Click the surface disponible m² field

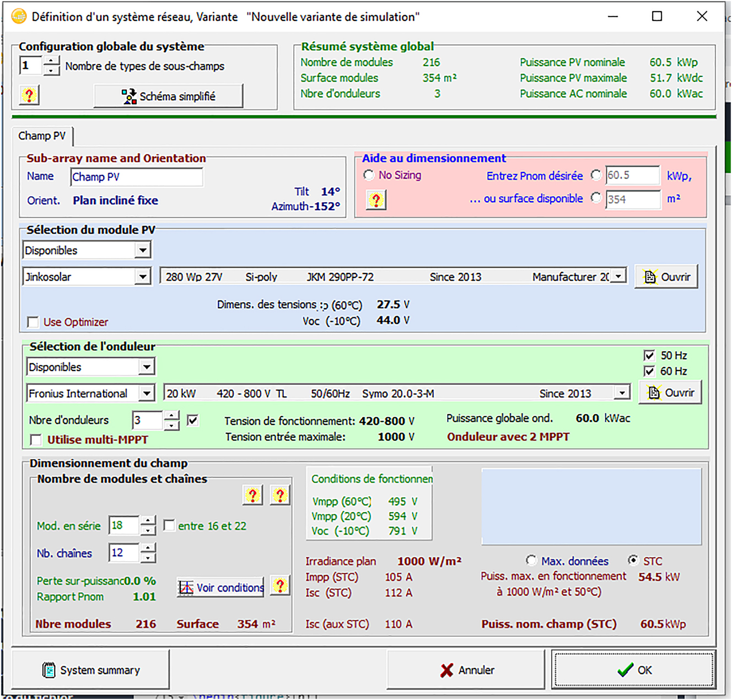[x=632, y=199]
